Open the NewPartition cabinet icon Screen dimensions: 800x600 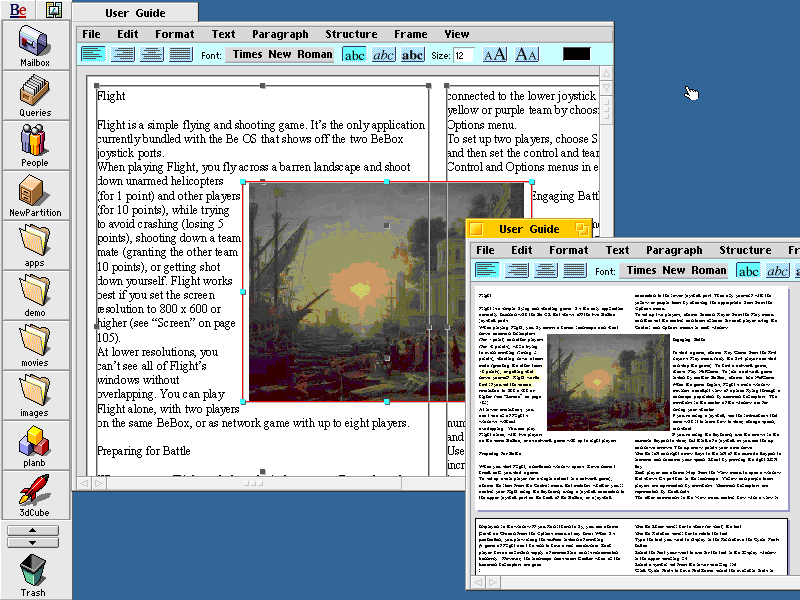35,196
